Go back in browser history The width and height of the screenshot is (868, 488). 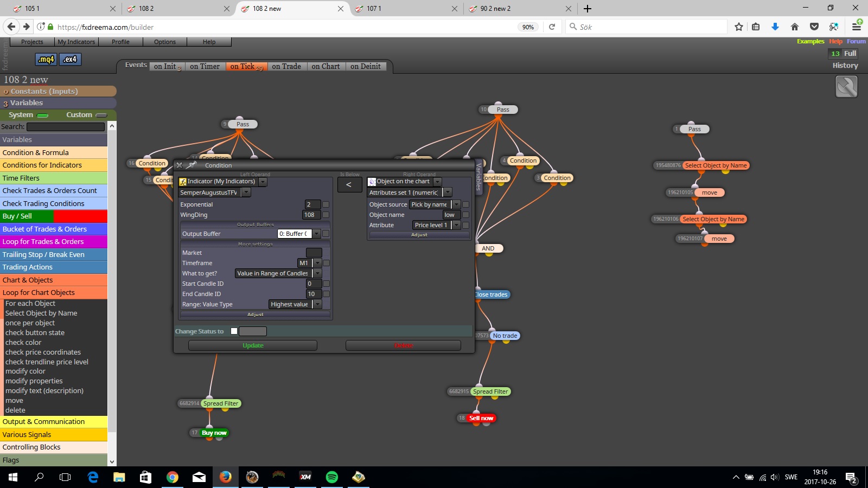(x=11, y=27)
